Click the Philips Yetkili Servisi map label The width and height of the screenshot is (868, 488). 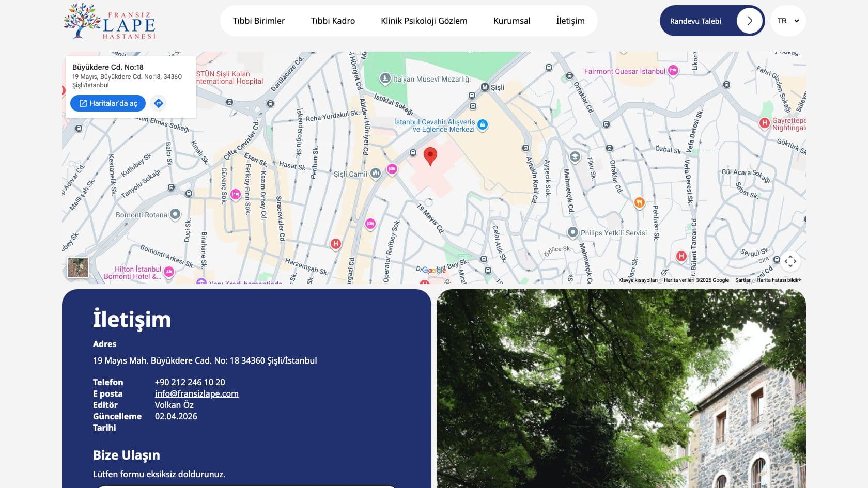click(x=614, y=233)
